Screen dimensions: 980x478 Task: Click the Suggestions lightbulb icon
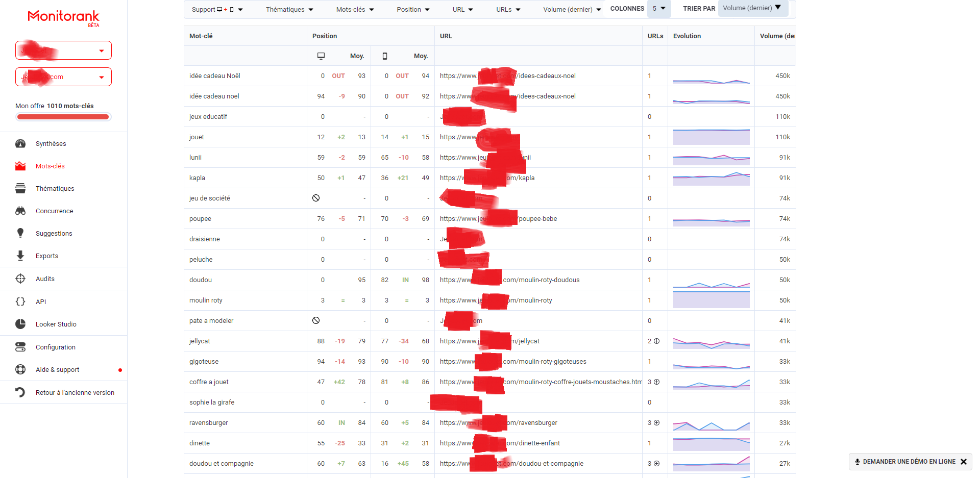pos(20,233)
